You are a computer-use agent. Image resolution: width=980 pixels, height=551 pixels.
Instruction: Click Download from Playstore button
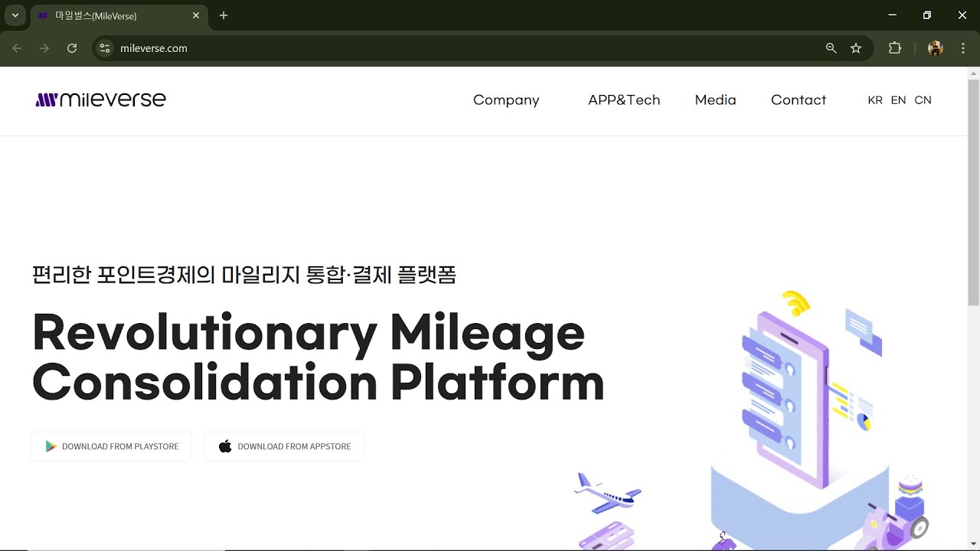(x=112, y=446)
